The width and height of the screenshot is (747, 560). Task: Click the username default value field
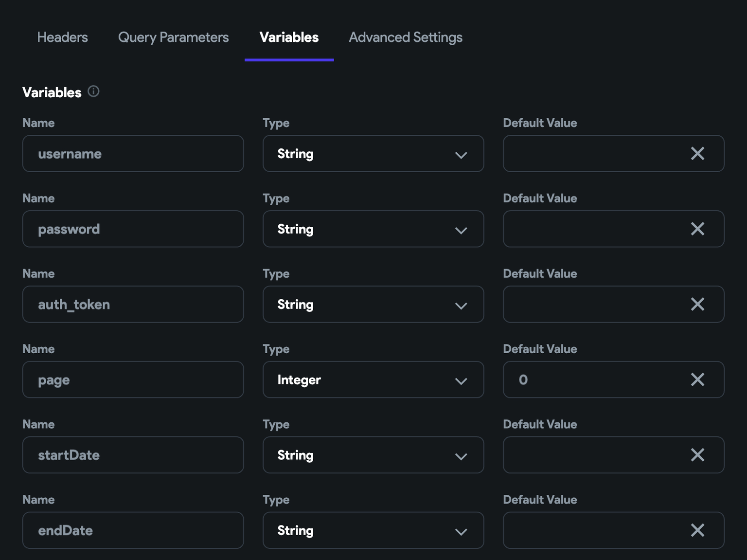click(x=594, y=154)
